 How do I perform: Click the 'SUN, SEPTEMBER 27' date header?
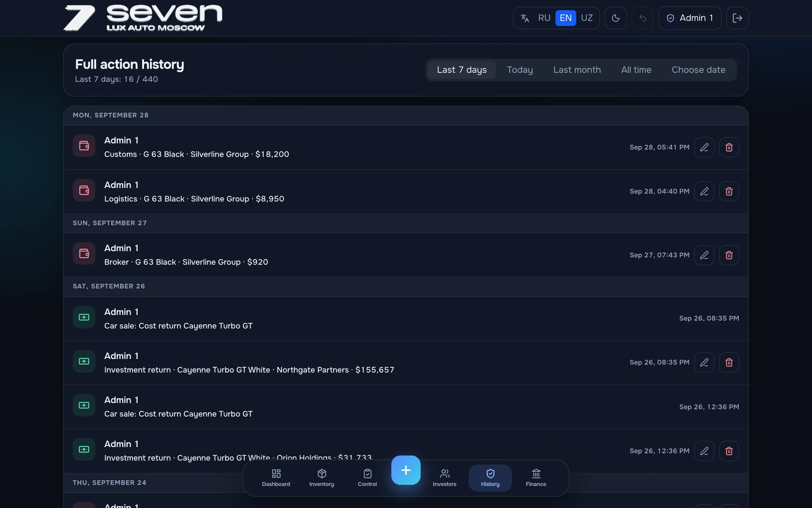pyautogui.click(x=110, y=223)
